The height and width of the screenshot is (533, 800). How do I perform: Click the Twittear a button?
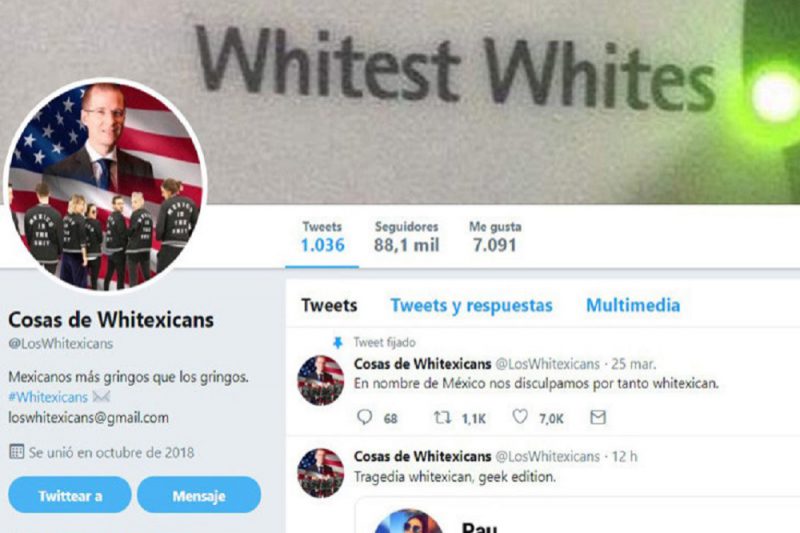pos(70,495)
